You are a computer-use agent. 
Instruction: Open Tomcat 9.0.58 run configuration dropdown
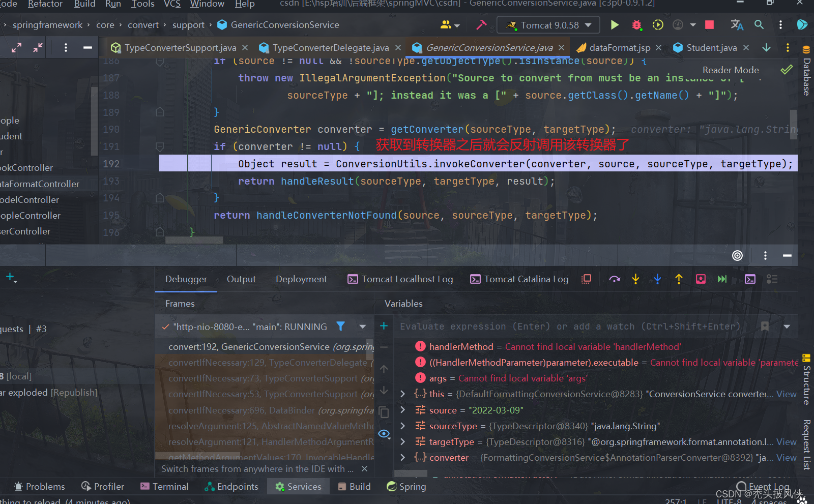pyautogui.click(x=549, y=25)
